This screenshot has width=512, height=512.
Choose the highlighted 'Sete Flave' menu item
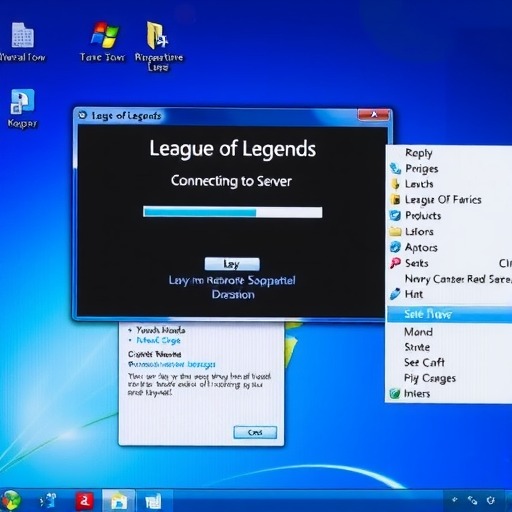tap(449, 314)
